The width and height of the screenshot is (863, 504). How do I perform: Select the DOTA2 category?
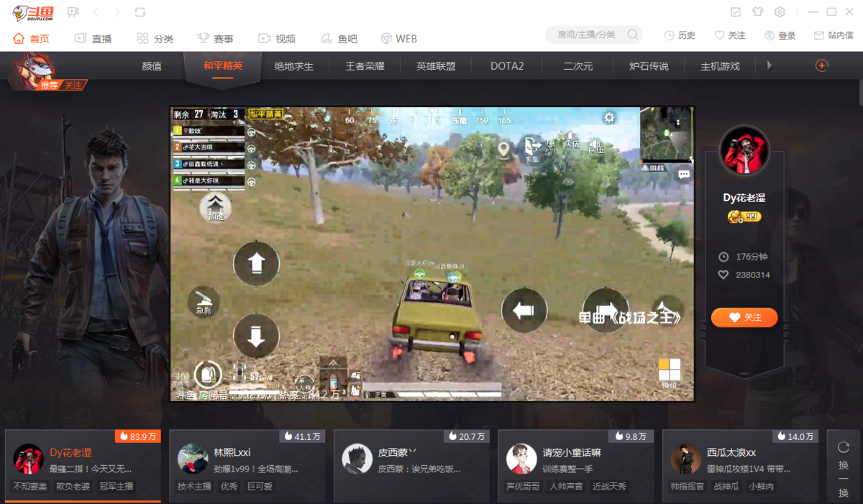coord(507,66)
